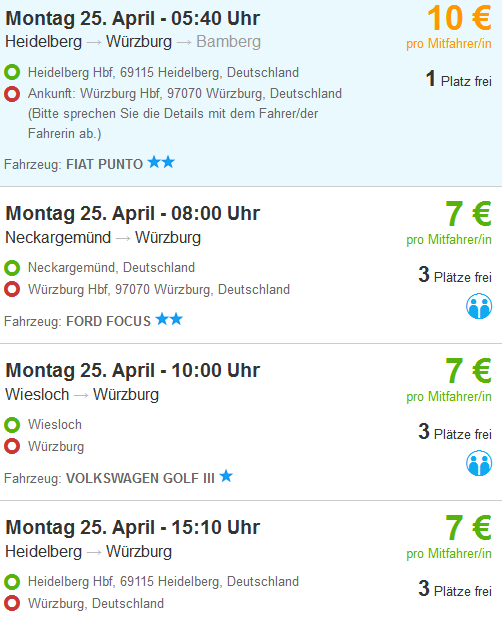The height and width of the screenshot is (619, 502).
Task: Select the Wiesloch → Würzburg route text
Action: pyautogui.click(x=82, y=395)
